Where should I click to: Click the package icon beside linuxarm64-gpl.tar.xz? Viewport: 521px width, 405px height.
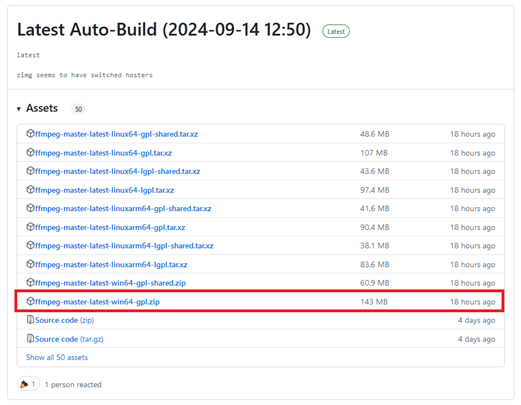coord(30,227)
